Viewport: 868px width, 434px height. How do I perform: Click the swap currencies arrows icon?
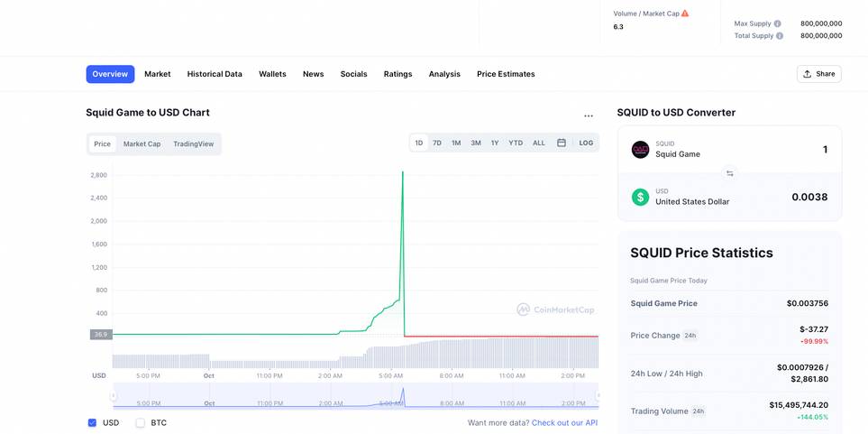point(729,173)
